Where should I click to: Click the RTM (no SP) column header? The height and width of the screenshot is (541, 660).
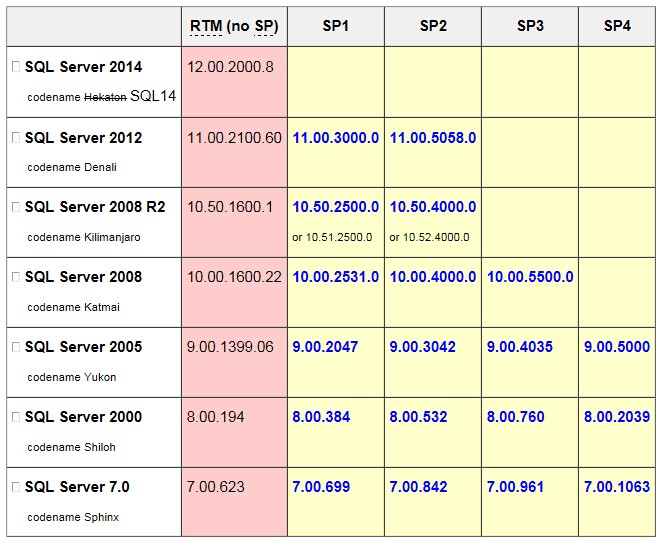pyautogui.click(x=234, y=26)
